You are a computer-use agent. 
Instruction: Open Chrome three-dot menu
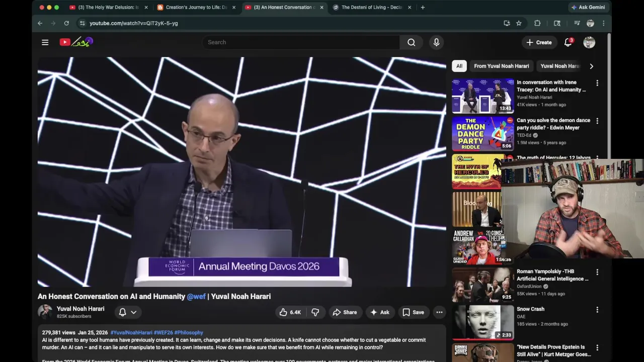603,23
